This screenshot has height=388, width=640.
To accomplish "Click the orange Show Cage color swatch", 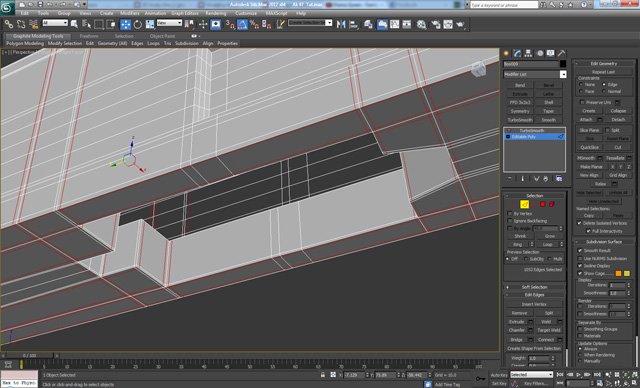I will pyautogui.click(x=618, y=273).
